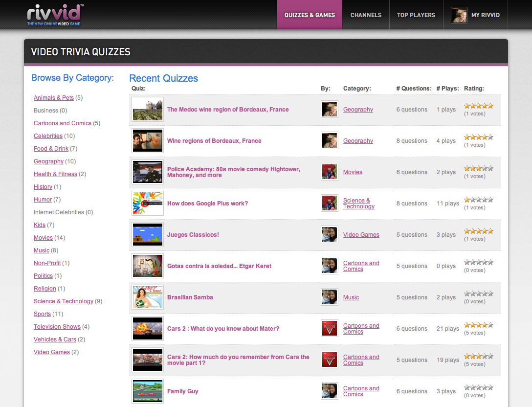Viewport: 532px width, 407px height.
Task: Browse the Animals & Pets category
Action: [54, 98]
